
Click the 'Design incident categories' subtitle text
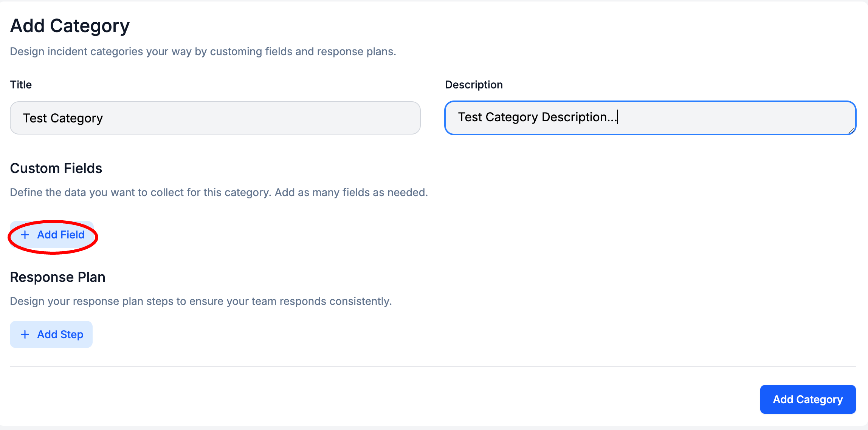203,51
